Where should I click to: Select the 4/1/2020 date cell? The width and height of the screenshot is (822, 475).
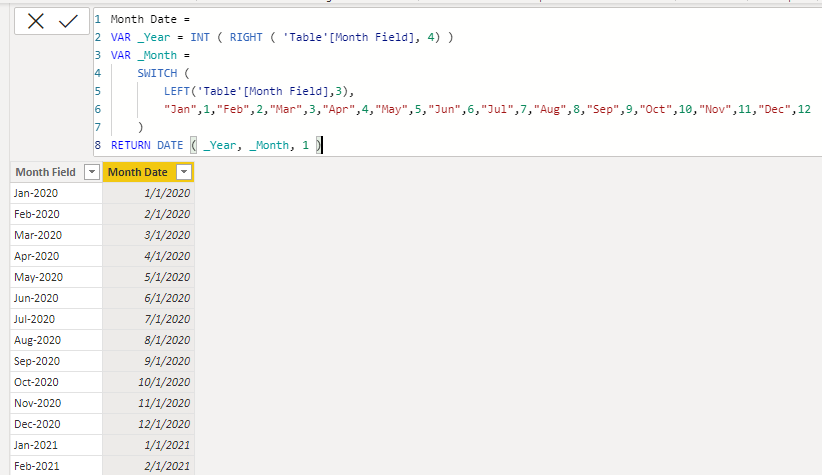(148, 256)
